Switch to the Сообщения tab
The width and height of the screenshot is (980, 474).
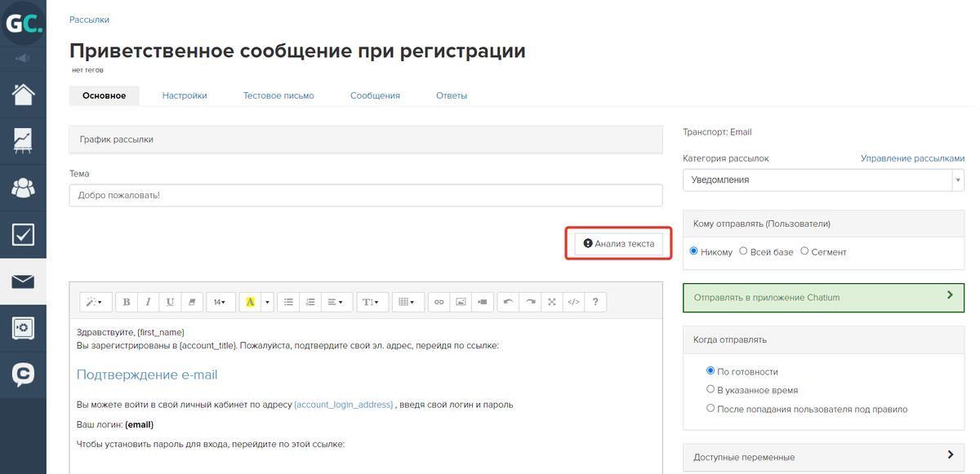coord(375,95)
